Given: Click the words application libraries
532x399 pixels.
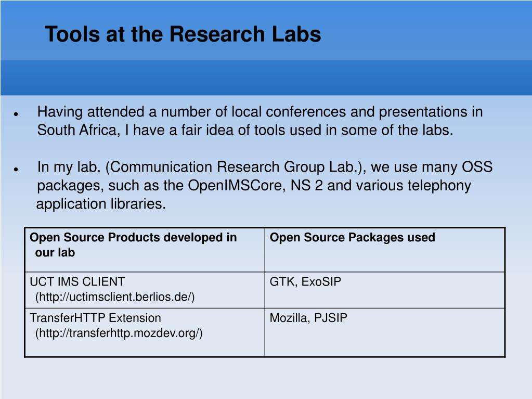Looking at the screenshot, I should pyautogui.click(x=101, y=204).
